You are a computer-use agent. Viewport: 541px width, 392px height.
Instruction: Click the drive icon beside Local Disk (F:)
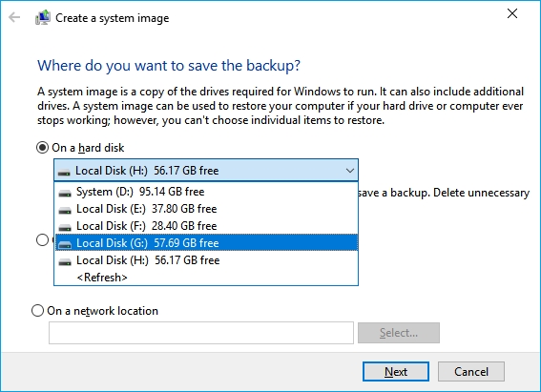tap(65, 228)
